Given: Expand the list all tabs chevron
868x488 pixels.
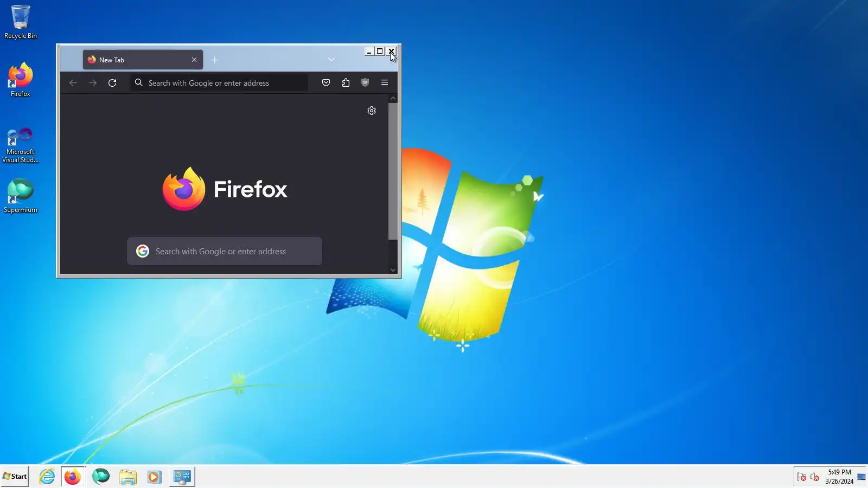Looking at the screenshot, I should click(331, 60).
